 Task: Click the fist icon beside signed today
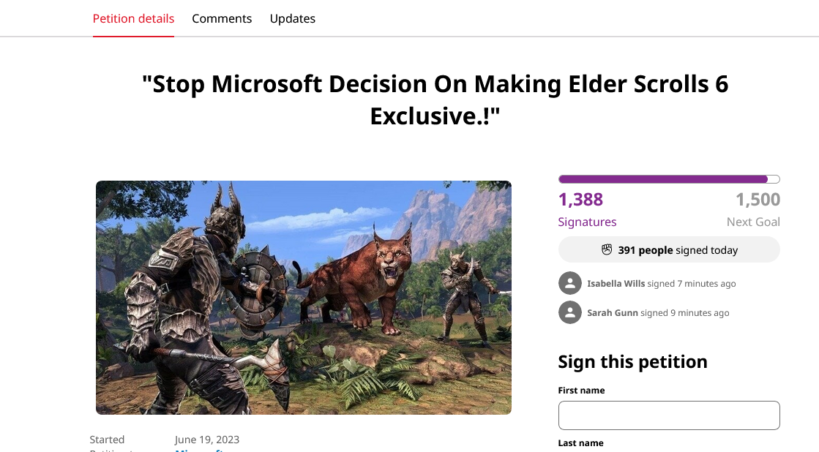coord(606,250)
